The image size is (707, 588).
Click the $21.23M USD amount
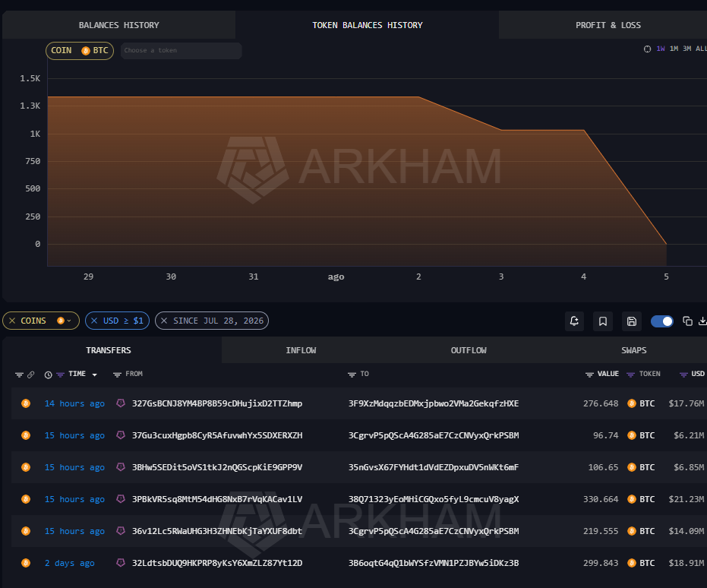686,499
